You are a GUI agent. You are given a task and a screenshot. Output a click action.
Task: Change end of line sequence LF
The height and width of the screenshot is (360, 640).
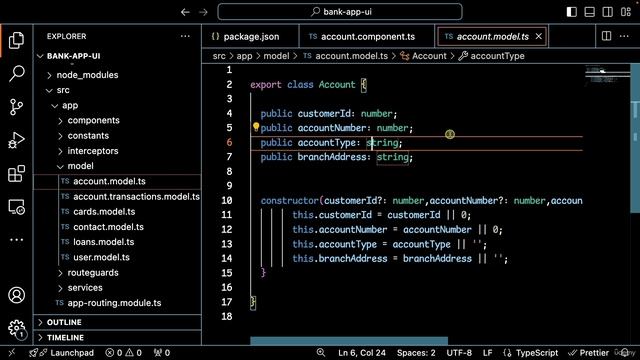(487, 353)
